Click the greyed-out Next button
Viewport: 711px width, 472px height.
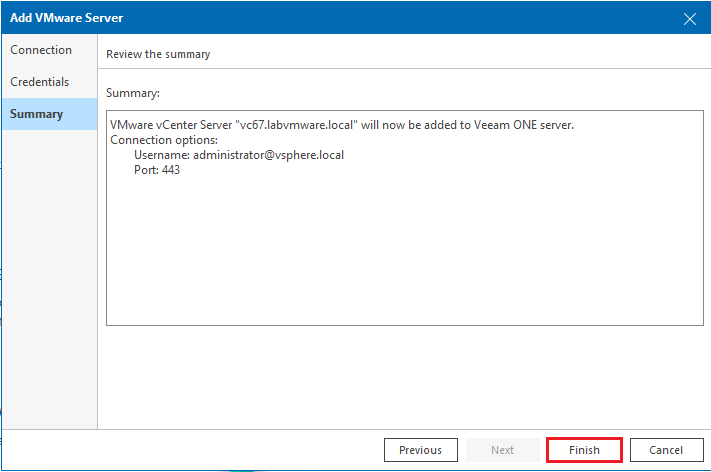[x=502, y=450]
